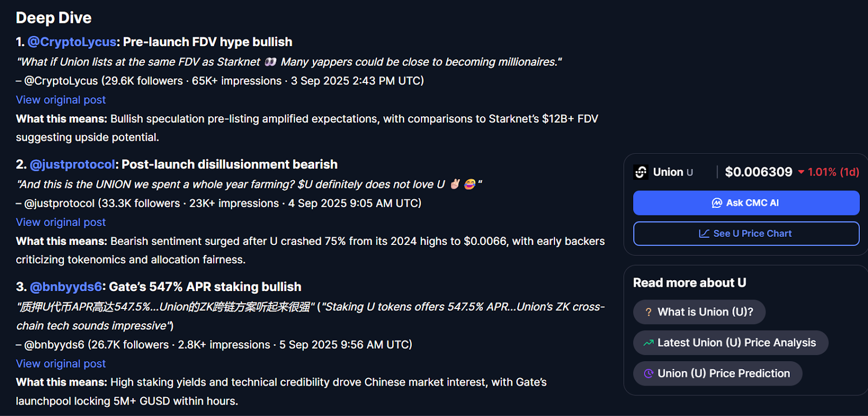Open the @CryptoLycus profile link
This screenshot has height=416, width=868.
click(72, 42)
